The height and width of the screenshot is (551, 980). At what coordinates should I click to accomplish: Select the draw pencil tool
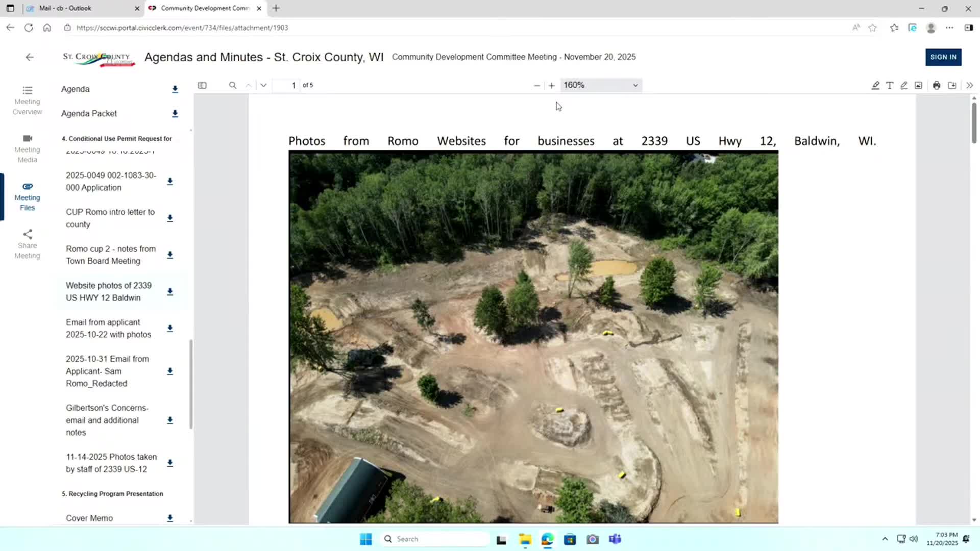click(x=904, y=85)
